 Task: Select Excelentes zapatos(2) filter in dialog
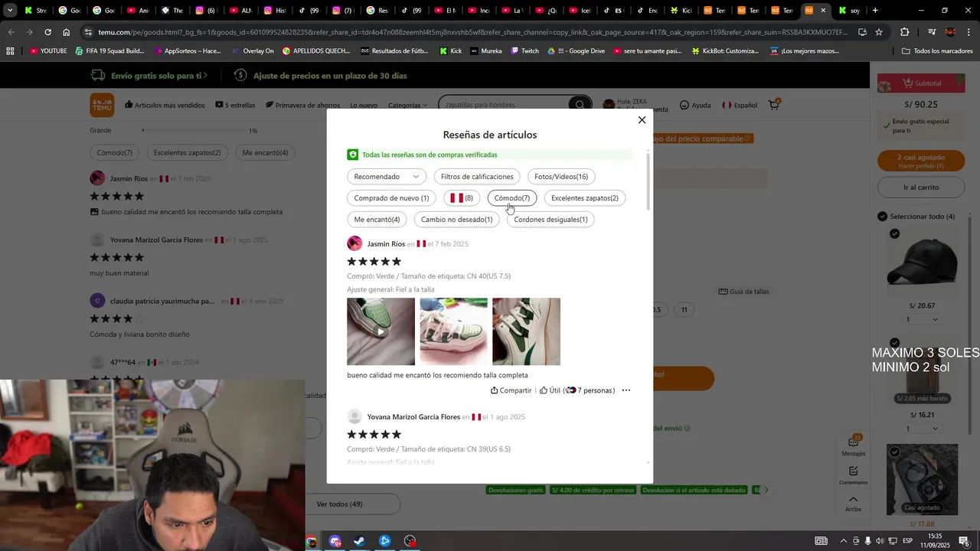pyautogui.click(x=585, y=198)
